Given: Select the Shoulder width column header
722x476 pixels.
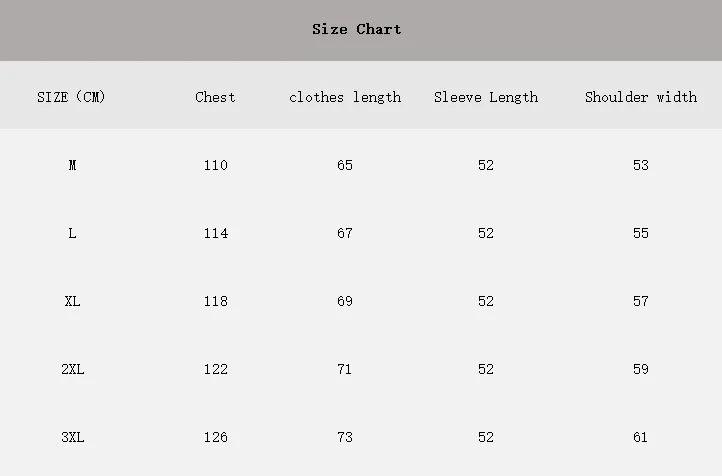Looking at the screenshot, I should pos(641,97).
